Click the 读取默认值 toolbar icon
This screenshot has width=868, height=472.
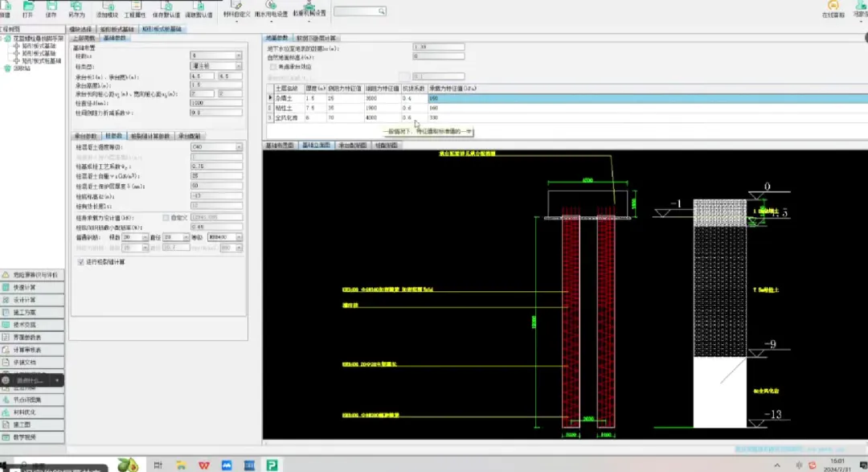pyautogui.click(x=199, y=9)
